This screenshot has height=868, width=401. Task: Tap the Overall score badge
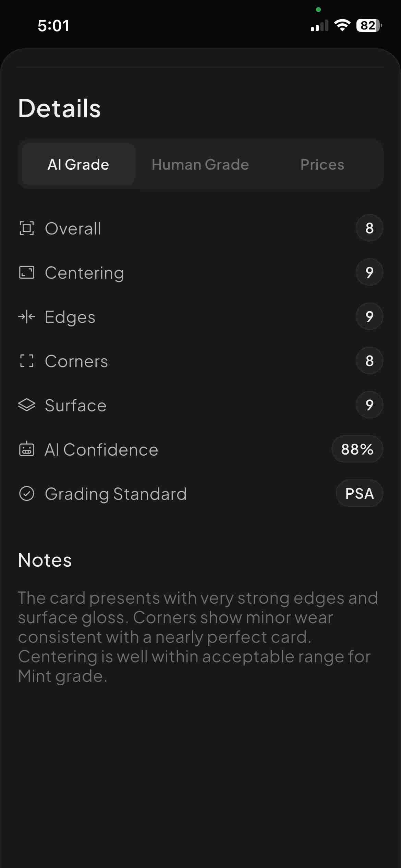[369, 228]
